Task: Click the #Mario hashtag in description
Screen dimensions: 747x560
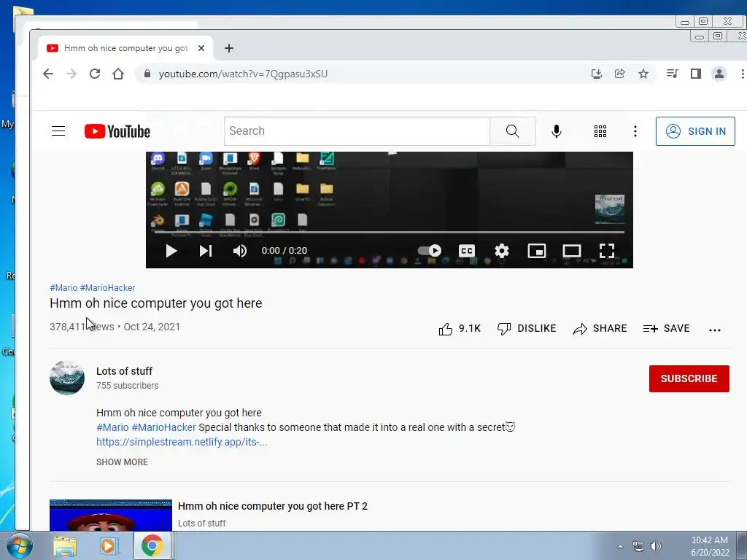Action: 112,427
